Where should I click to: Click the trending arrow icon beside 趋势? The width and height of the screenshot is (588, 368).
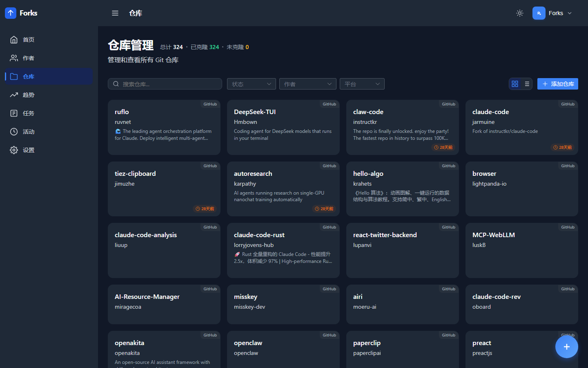tap(14, 95)
